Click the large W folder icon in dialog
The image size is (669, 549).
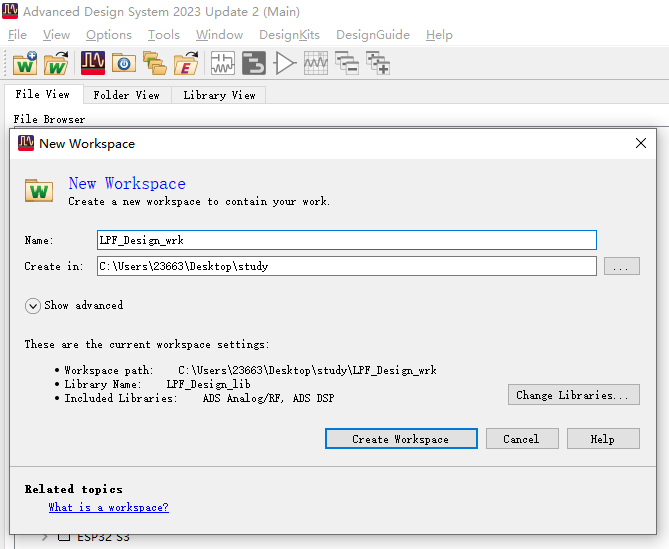point(39,190)
